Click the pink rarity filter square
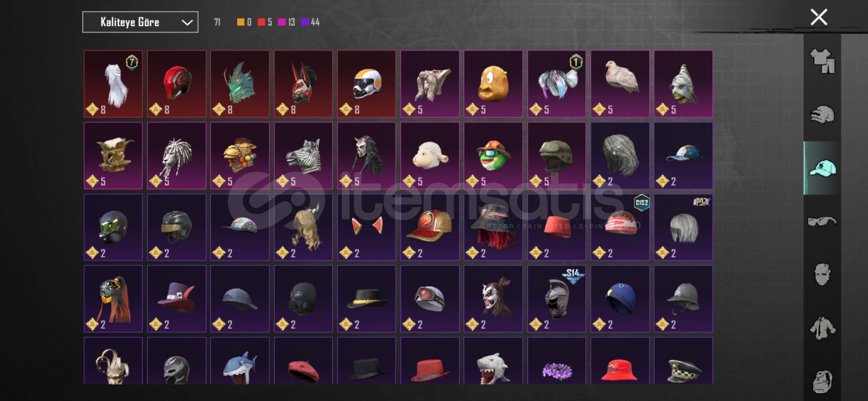 tap(282, 22)
